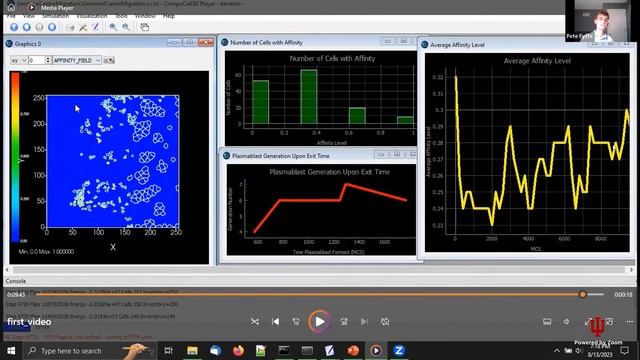This screenshot has width=640, height=360.
Task: Open the Tools menu
Action: 121,16
